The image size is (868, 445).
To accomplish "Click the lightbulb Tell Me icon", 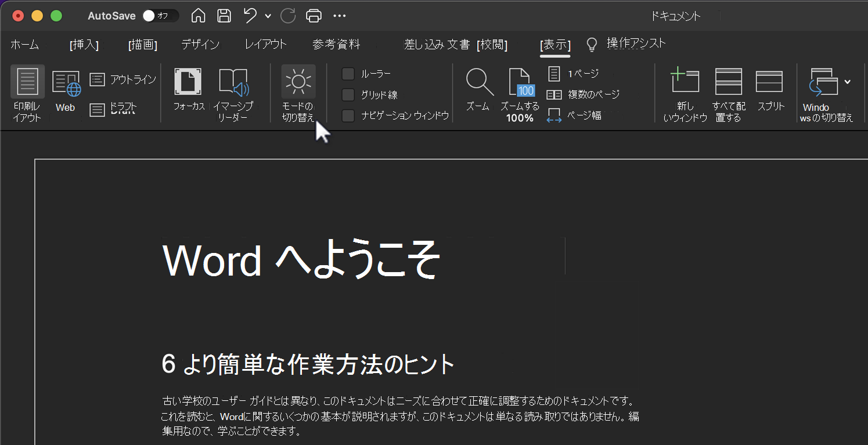I will coord(592,45).
